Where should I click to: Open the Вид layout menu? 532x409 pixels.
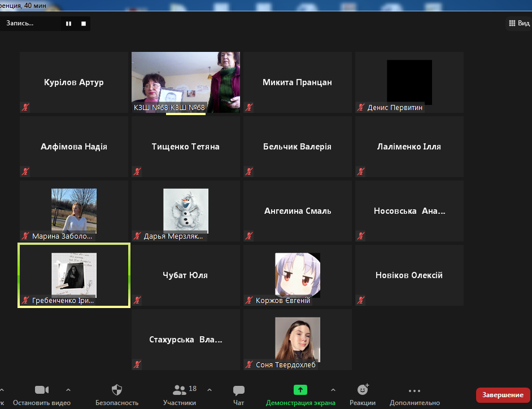pyautogui.click(x=519, y=23)
